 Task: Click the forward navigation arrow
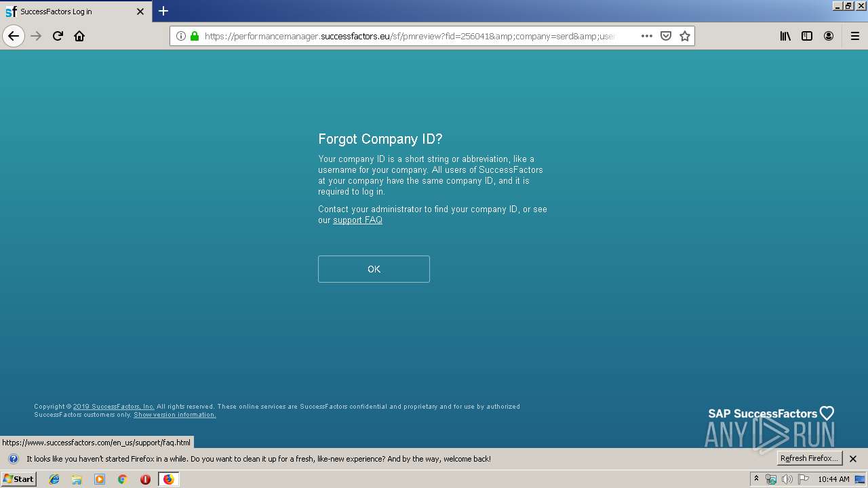(36, 36)
